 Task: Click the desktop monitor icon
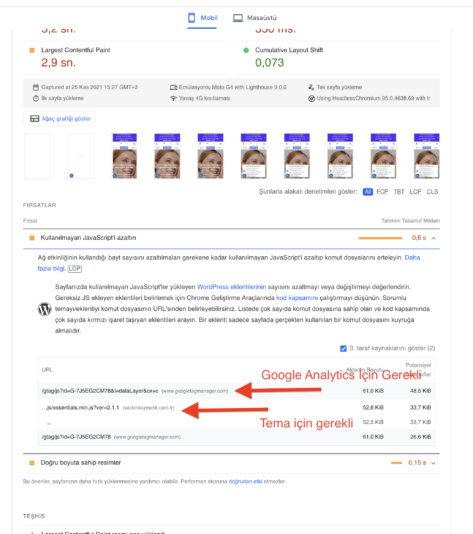tap(238, 18)
